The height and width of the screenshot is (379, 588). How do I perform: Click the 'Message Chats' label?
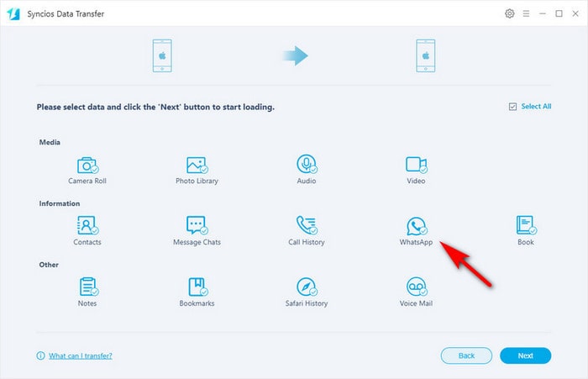point(197,242)
